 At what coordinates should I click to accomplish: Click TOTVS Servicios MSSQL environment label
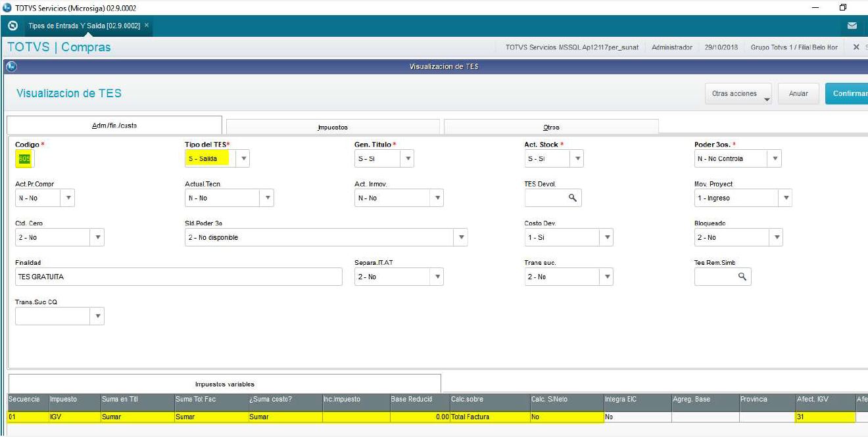[x=572, y=47]
